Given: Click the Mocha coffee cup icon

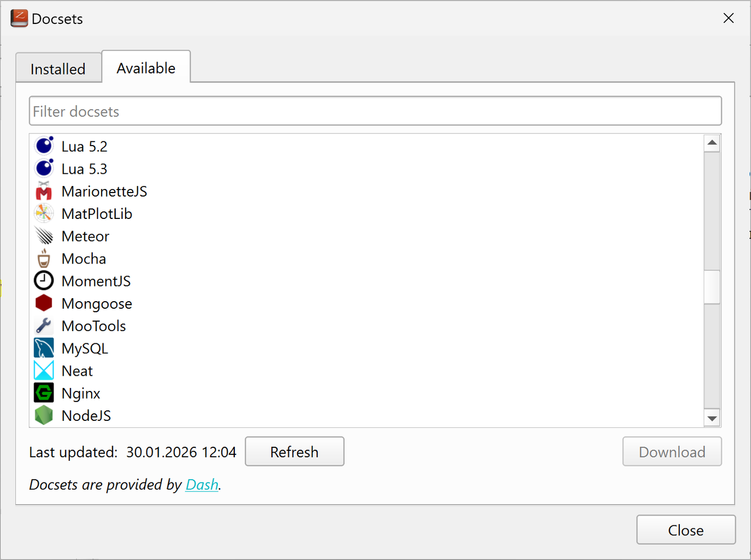Looking at the screenshot, I should tap(44, 258).
